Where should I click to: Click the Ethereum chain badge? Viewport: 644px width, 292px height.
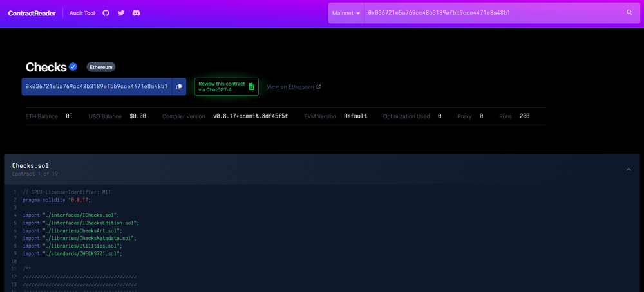[101, 67]
